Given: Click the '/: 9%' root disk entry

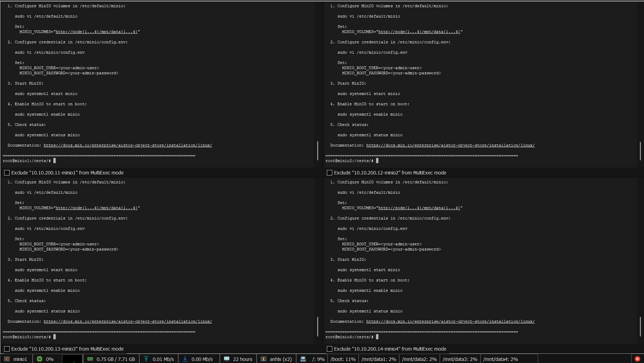Looking at the screenshot, I should click(x=318, y=359).
